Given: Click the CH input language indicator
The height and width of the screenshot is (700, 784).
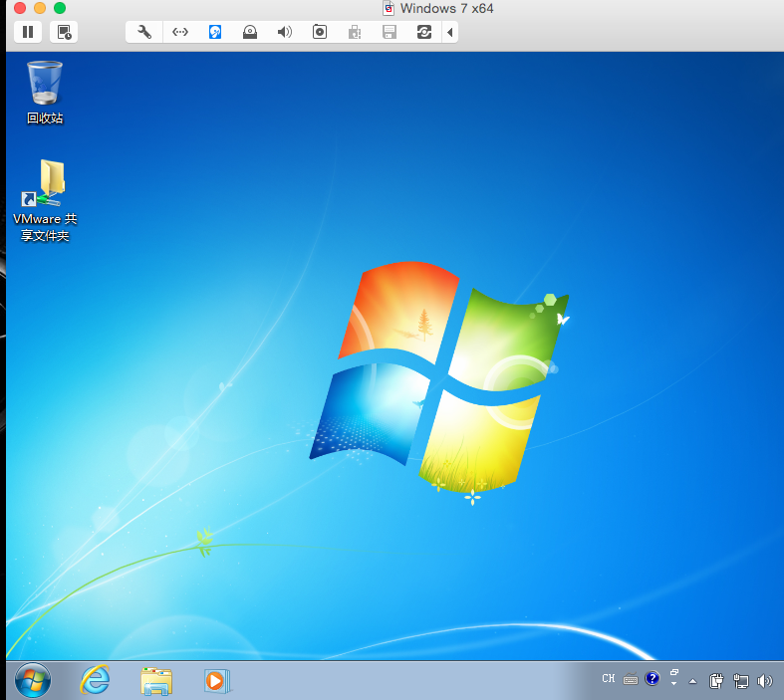Looking at the screenshot, I should pos(609,678).
